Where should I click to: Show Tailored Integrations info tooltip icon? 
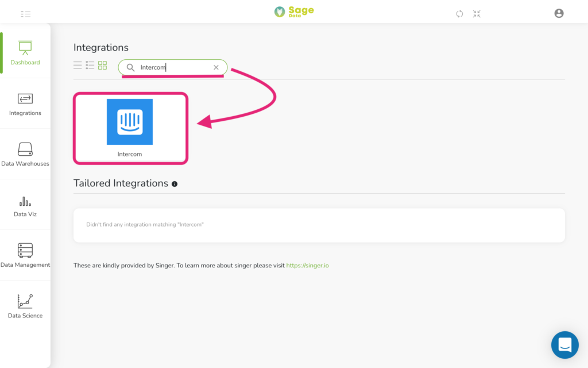175,184
